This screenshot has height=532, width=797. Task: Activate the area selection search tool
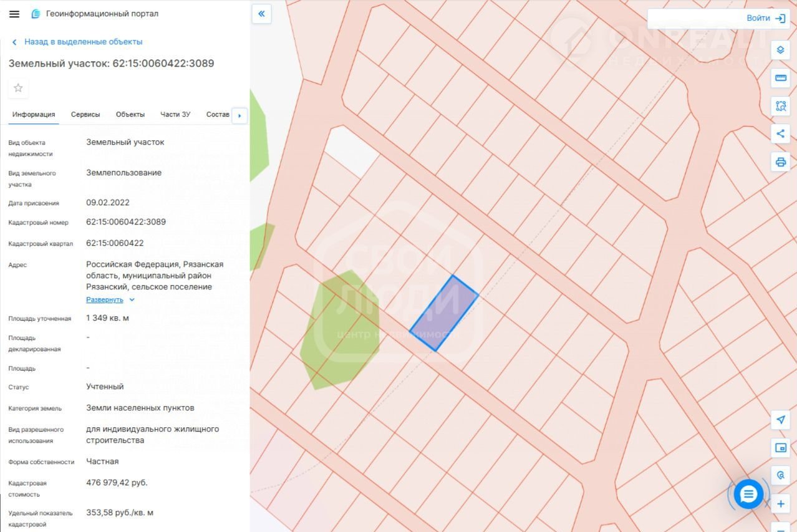point(780,105)
